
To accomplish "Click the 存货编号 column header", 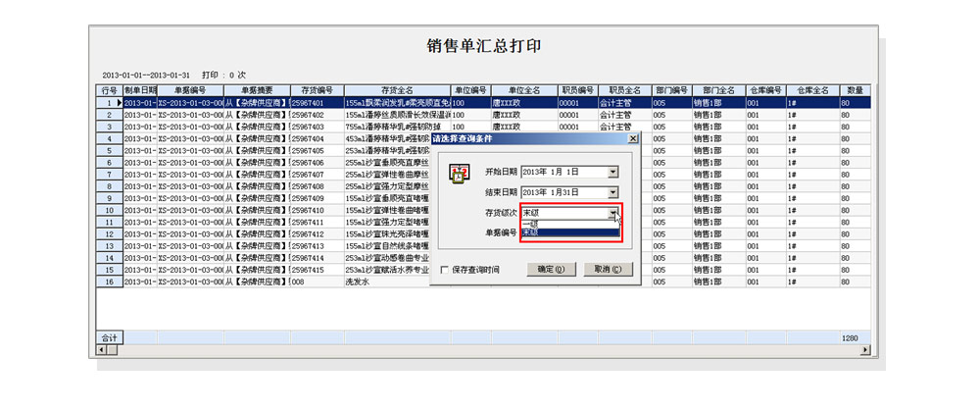I will click(317, 91).
